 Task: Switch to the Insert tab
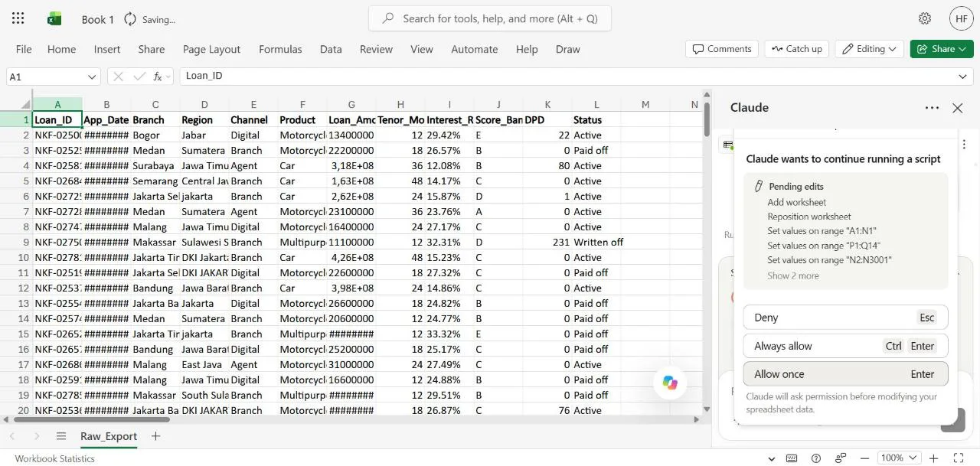(x=107, y=49)
